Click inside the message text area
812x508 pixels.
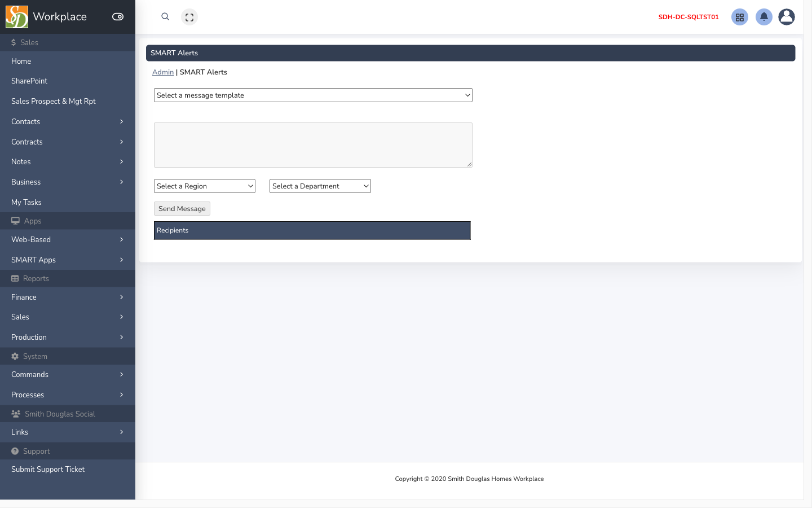point(313,145)
